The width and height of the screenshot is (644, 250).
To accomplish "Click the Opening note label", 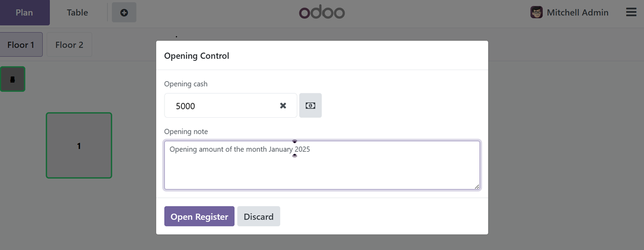I will click(186, 131).
